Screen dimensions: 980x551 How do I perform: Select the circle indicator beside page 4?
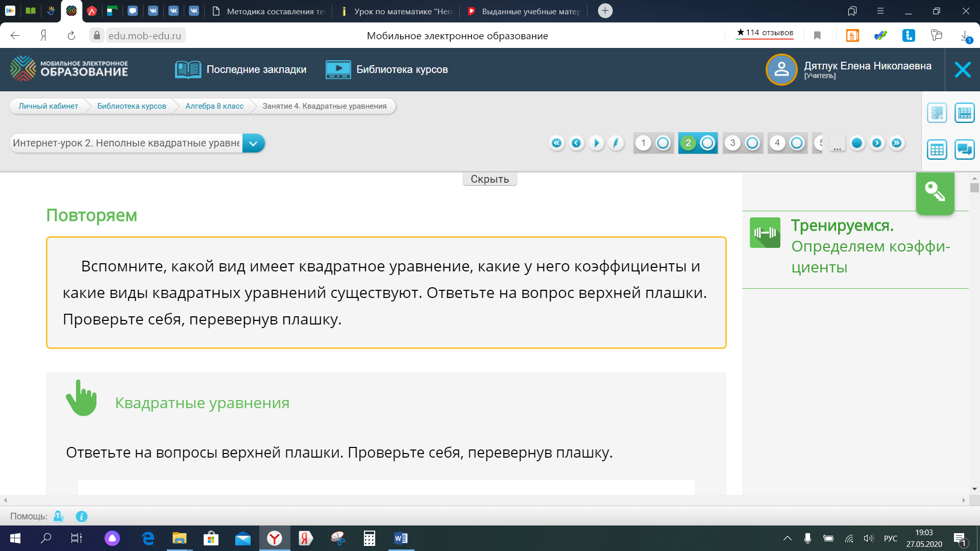[796, 143]
